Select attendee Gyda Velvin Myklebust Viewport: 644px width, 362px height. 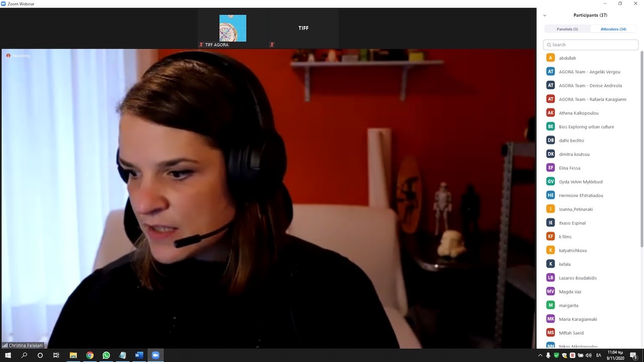(x=581, y=182)
